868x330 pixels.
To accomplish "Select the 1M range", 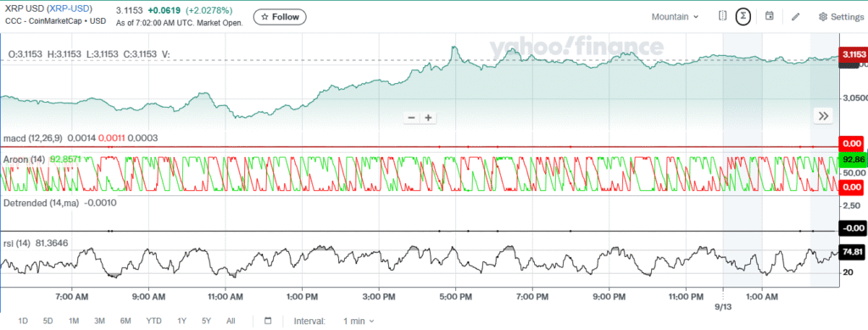I will [74, 321].
